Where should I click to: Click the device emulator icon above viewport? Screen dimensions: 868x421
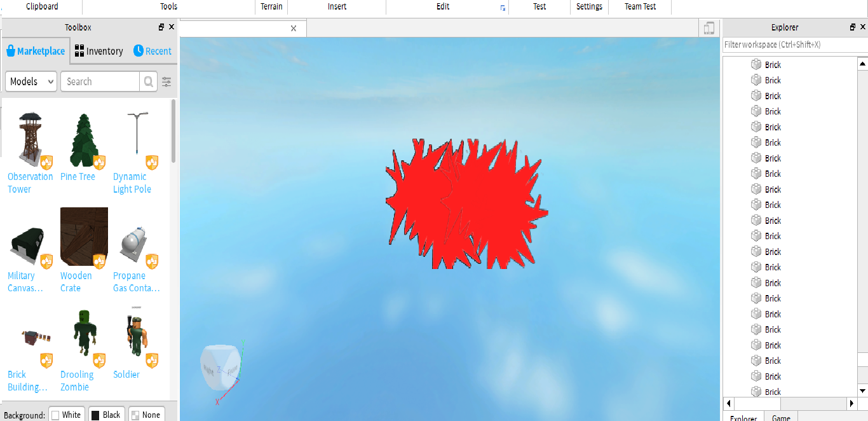(709, 28)
